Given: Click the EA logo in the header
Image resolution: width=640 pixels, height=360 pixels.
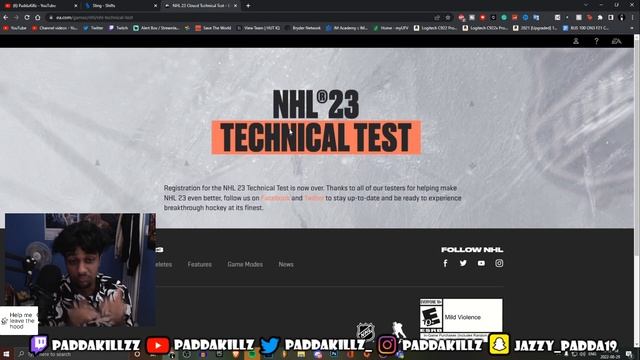Looking at the screenshot, I should 616,41.
